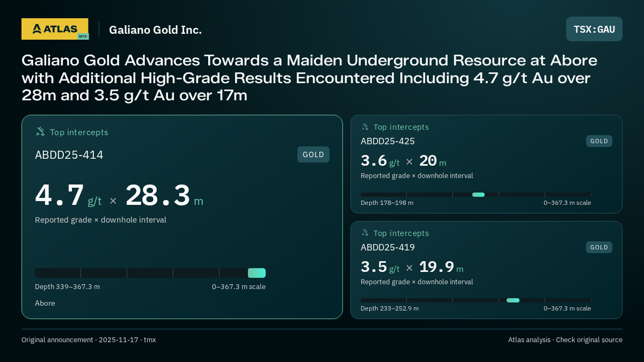Click 'Atlas analysis · Check original source' footer
Viewport: 644px width, 362px height.
[x=565, y=340]
